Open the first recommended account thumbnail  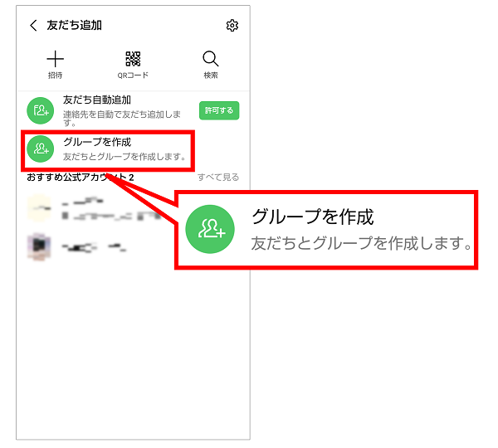click(x=39, y=208)
